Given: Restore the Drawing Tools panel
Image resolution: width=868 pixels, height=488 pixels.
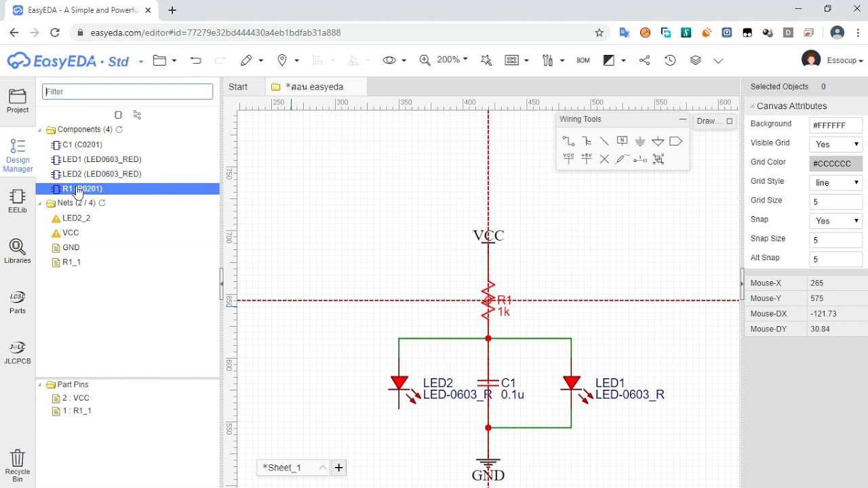Looking at the screenshot, I should click(x=730, y=121).
